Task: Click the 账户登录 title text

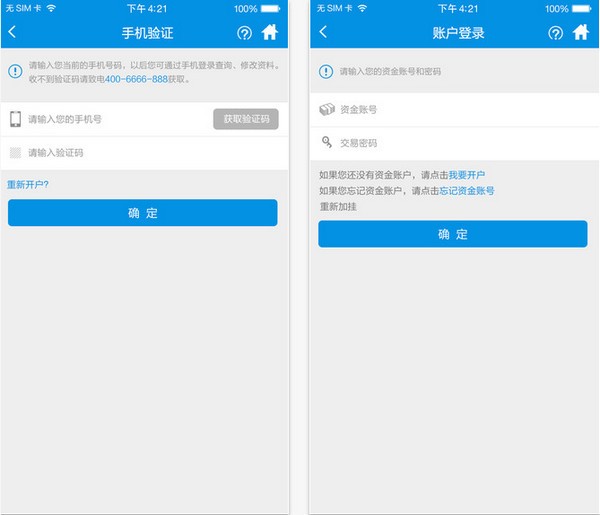Action: pyautogui.click(x=458, y=33)
